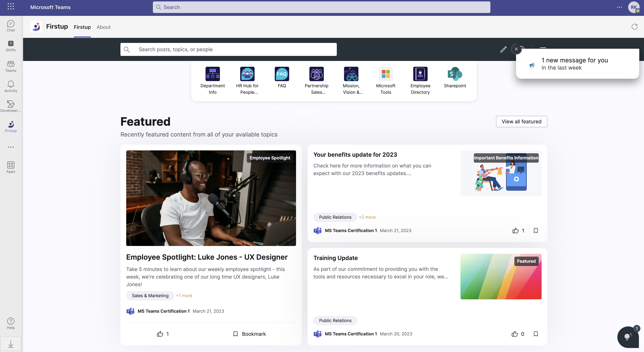Click the pencil create post icon

click(503, 49)
